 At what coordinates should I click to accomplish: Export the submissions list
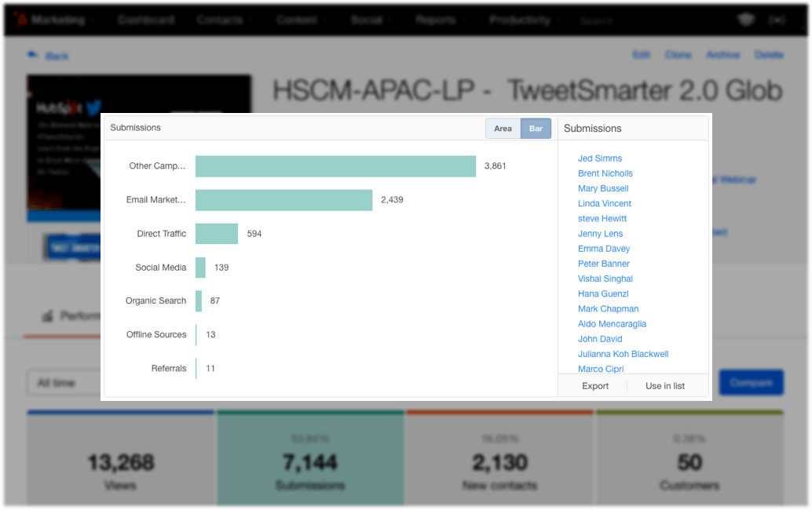595,386
